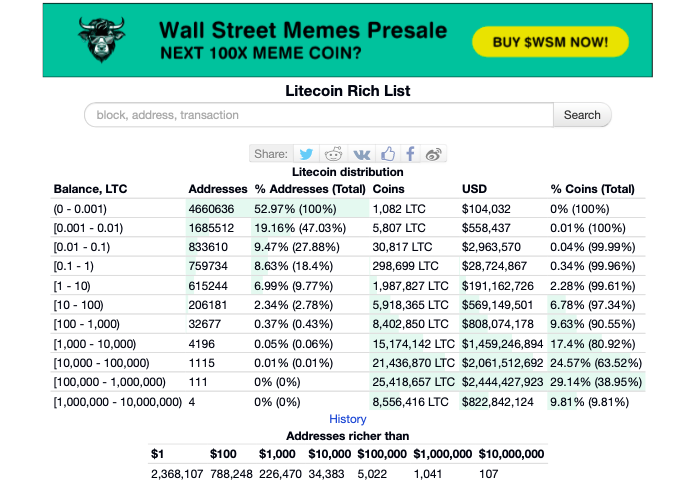Click the 5,918,365 LTC coins cell
Viewport: 688px width, 491px height.
(410, 305)
